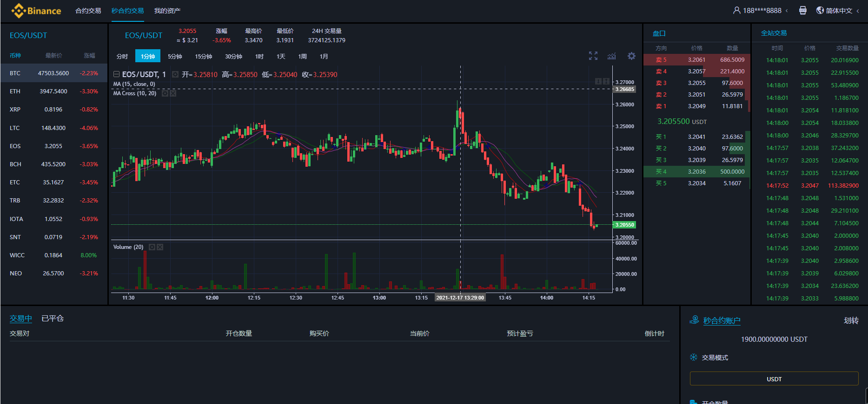Click the 买 4 order with 500.0000 quantity
Screen dimensions: 868x404
[x=696, y=171]
